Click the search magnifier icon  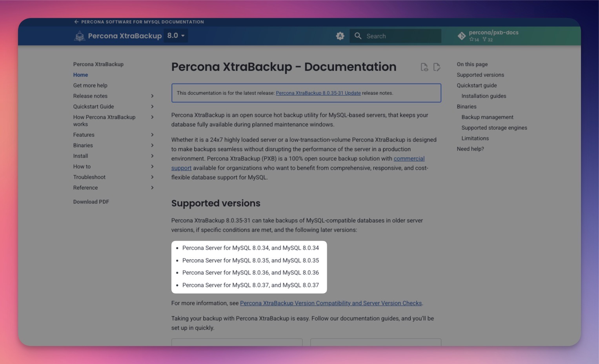pos(358,36)
